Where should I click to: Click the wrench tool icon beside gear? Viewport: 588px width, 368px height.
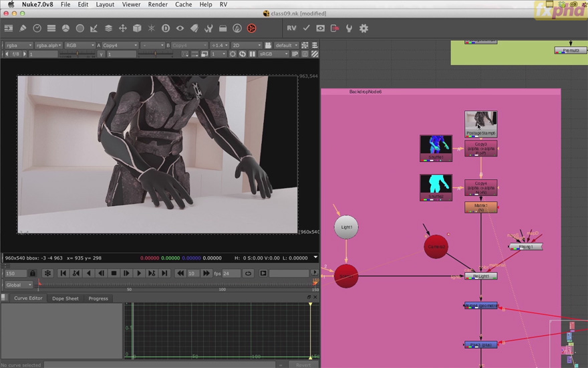[x=349, y=28]
